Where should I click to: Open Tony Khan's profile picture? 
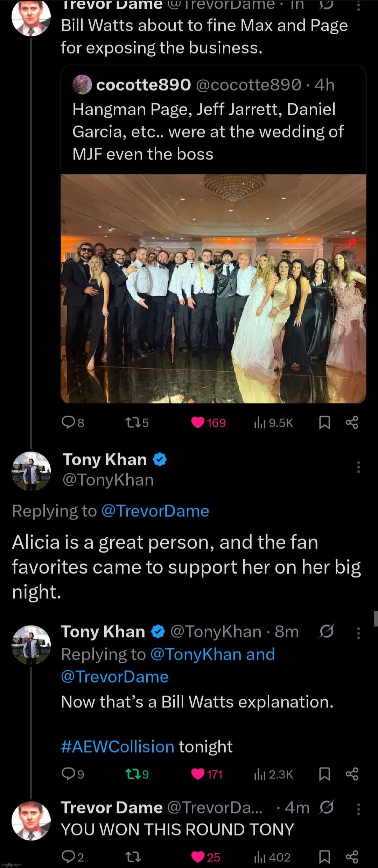(x=31, y=471)
